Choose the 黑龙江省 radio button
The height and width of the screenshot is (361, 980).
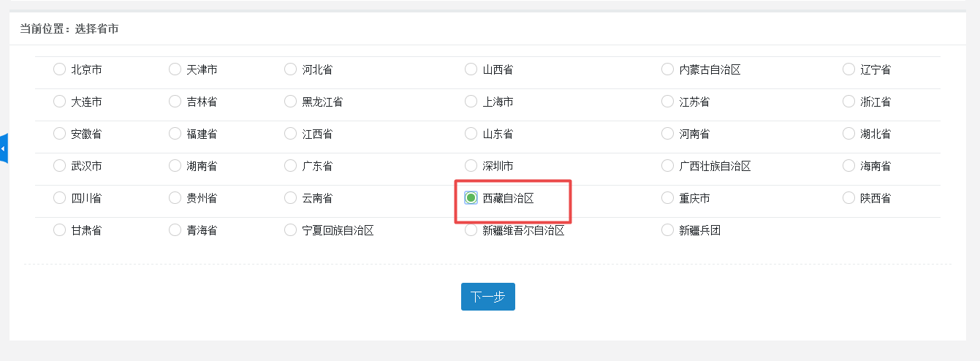pos(290,102)
